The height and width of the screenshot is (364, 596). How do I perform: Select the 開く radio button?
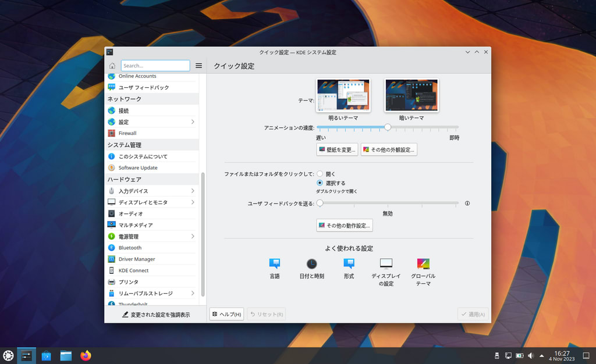pyautogui.click(x=320, y=174)
